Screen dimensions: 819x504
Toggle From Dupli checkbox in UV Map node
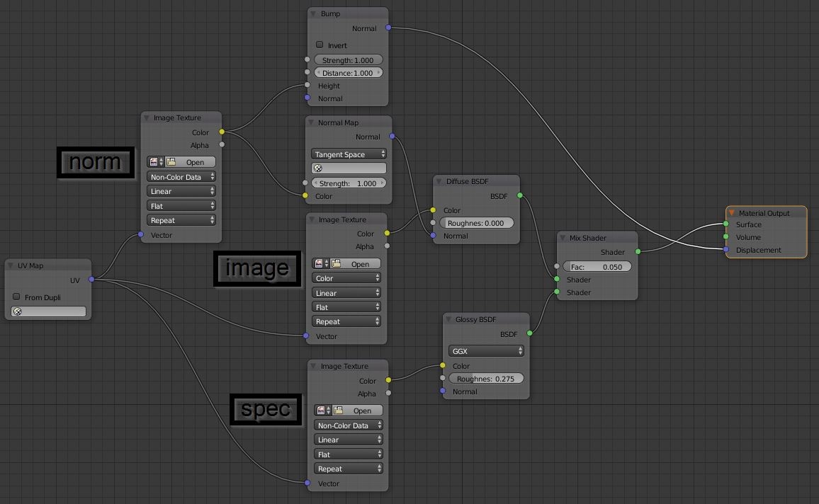[x=16, y=297]
